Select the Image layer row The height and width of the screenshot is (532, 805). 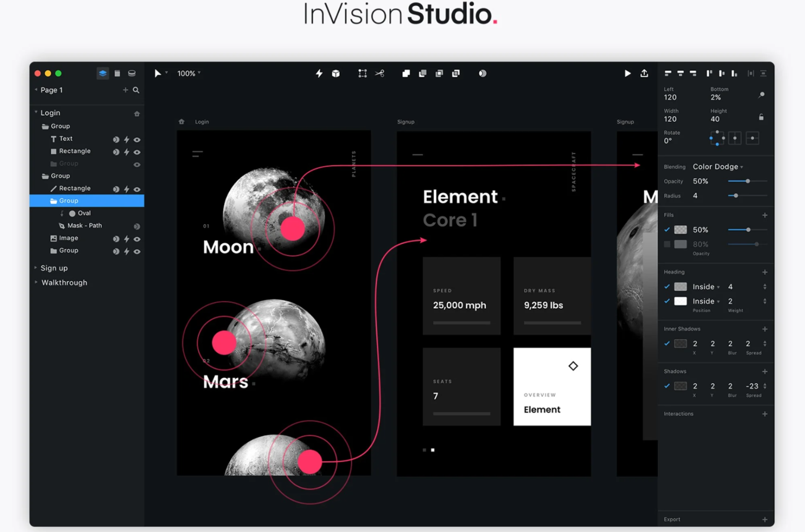point(87,238)
